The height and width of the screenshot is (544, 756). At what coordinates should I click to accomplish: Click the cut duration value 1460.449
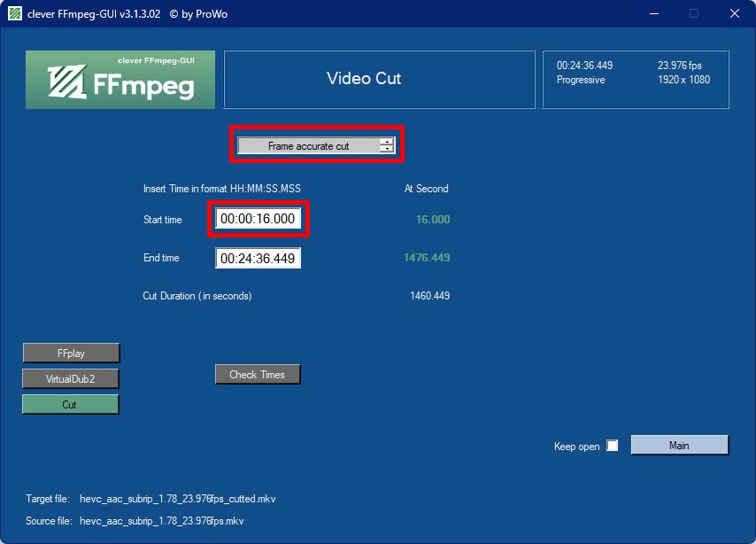[429, 295]
